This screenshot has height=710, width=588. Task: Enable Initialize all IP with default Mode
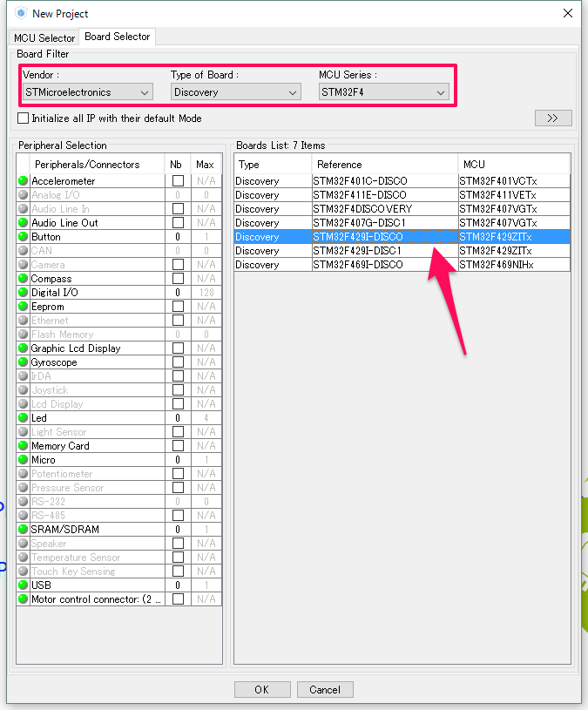(x=24, y=118)
